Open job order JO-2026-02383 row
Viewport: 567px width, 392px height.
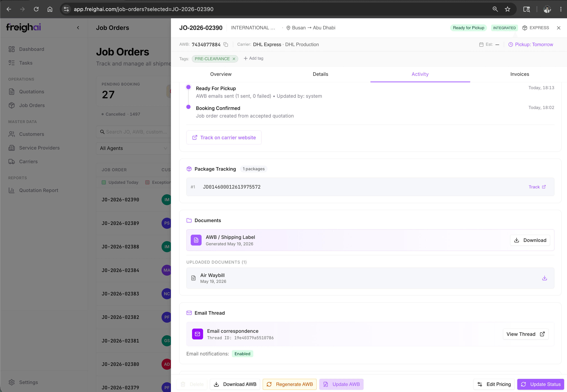pos(133,294)
